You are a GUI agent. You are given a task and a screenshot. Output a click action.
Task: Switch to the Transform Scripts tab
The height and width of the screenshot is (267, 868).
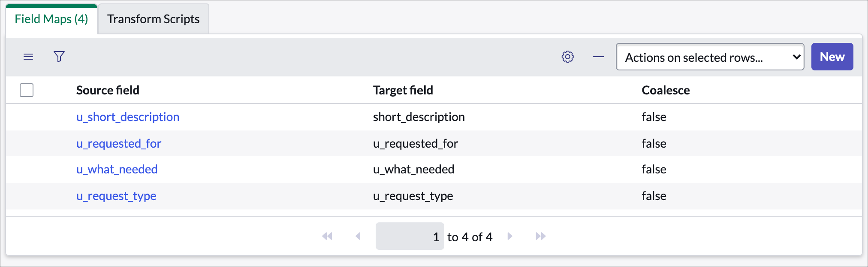(x=153, y=19)
